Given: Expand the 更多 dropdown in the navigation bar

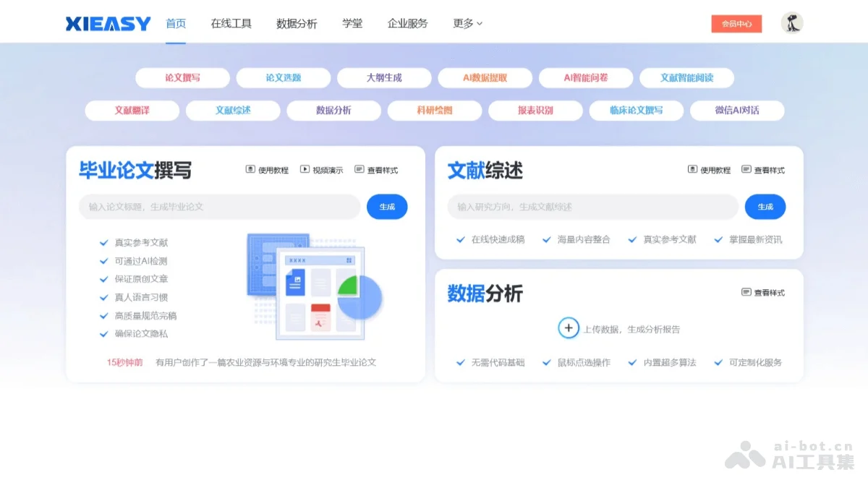Looking at the screenshot, I should click(467, 23).
